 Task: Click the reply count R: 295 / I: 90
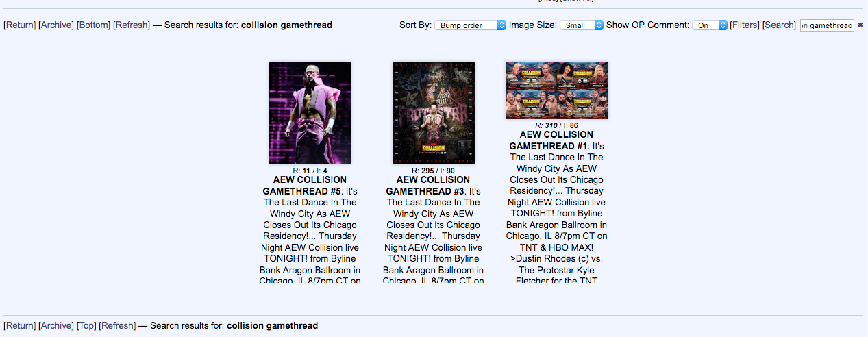click(433, 171)
